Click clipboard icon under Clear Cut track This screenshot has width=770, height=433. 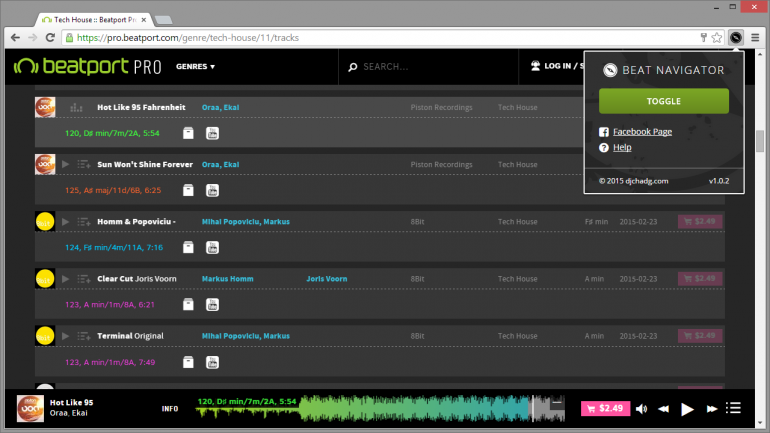click(x=188, y=305)
